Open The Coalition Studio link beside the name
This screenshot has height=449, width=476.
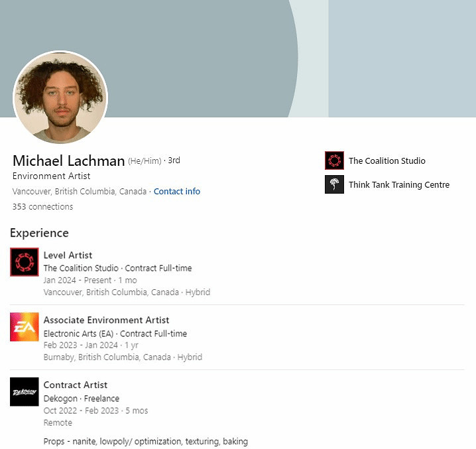[387, 160]
